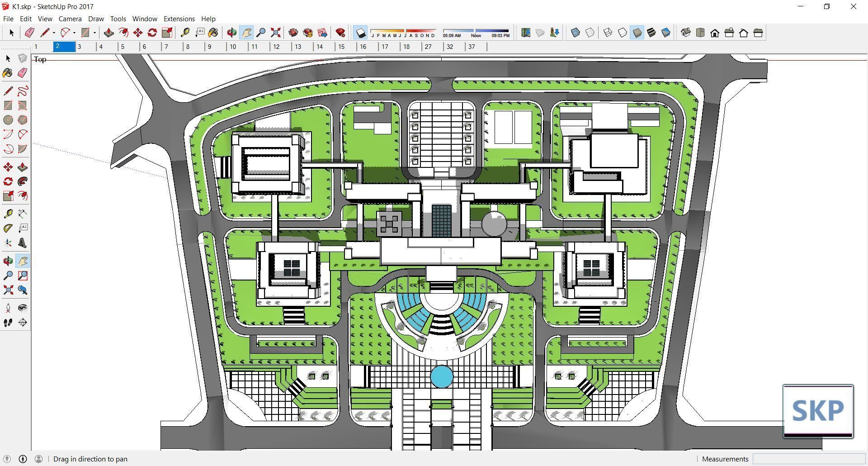
Task: Select the Section Plane tool
Action: click(23, 323)
